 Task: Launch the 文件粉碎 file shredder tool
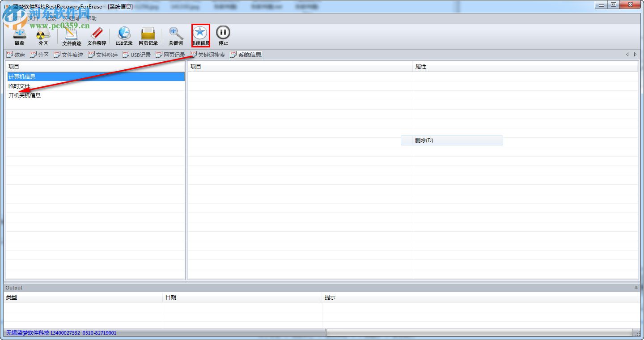pyautogui.click(x=97, y=36)
